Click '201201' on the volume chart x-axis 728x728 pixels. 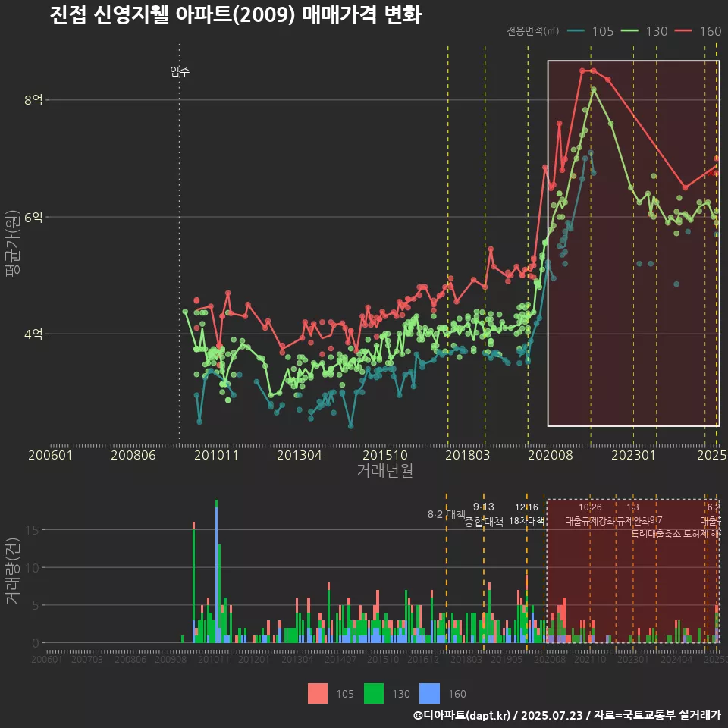pos(253,659)
